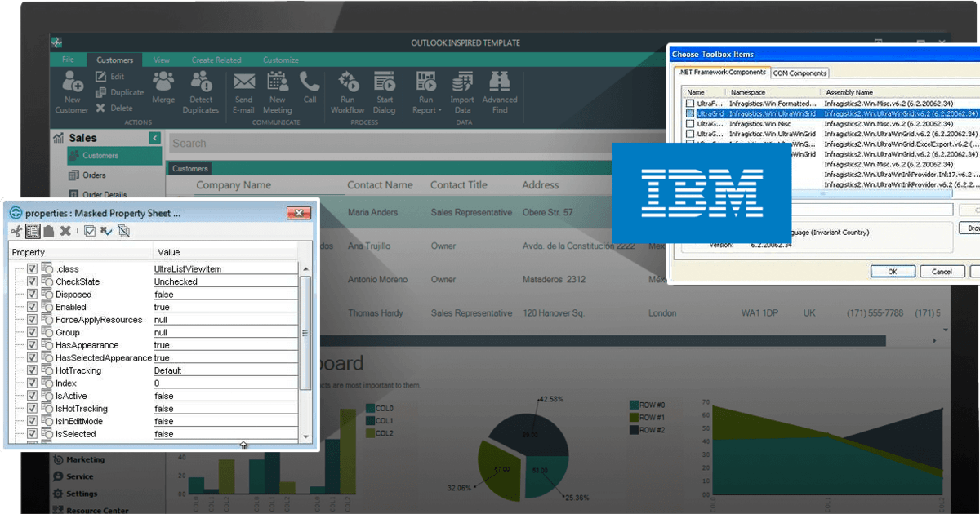Image resolution: width=980 pixels, height=514 pixels.
Task: Open the Customize ribbon tab
Action: pyautogui.click(x=281, y=60)
